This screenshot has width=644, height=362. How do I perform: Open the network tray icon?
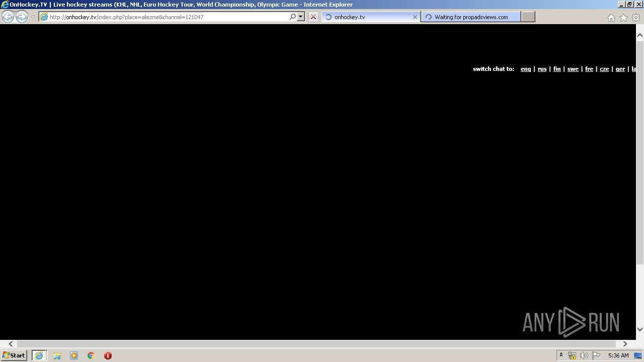(x=572, y=355)
